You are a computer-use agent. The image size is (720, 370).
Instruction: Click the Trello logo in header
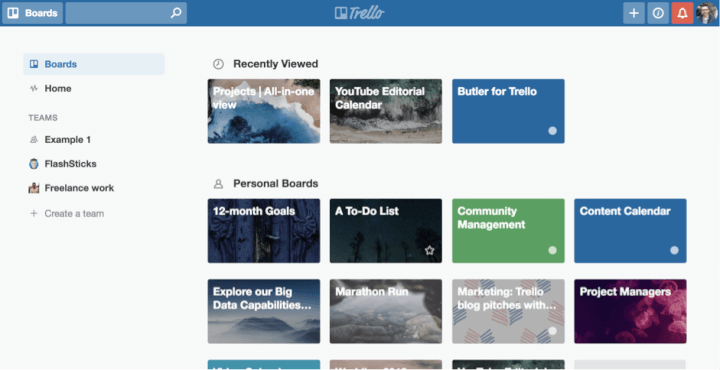tap(360, 13)
